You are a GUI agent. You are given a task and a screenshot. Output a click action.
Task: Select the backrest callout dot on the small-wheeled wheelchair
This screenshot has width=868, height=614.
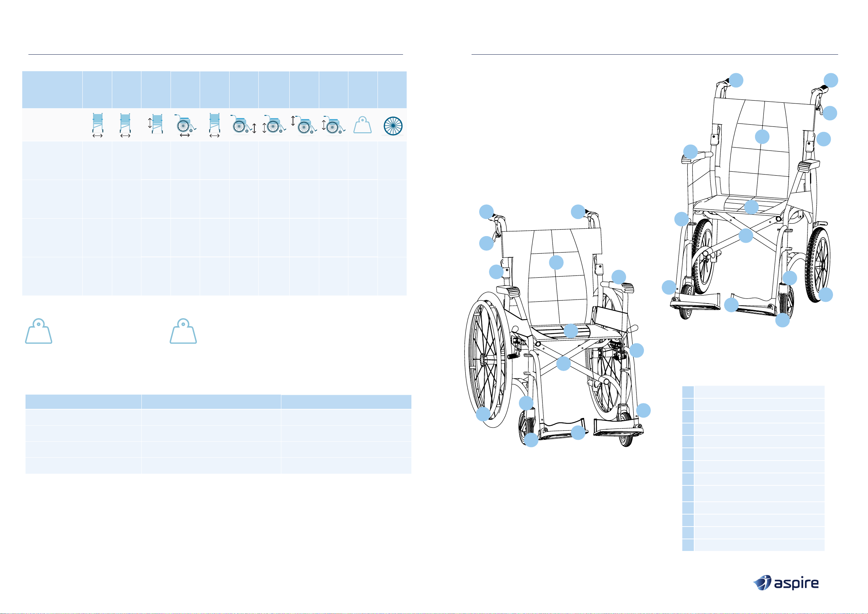tap(762, 137)
